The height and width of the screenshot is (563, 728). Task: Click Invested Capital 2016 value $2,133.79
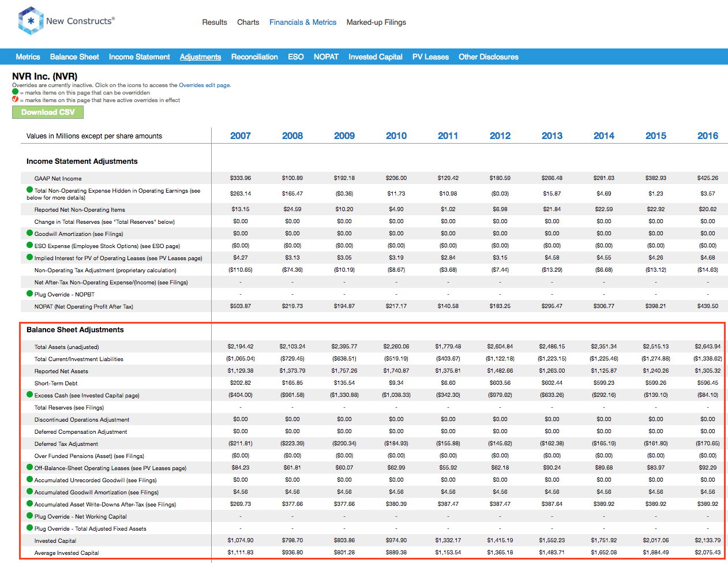point(708,541)
